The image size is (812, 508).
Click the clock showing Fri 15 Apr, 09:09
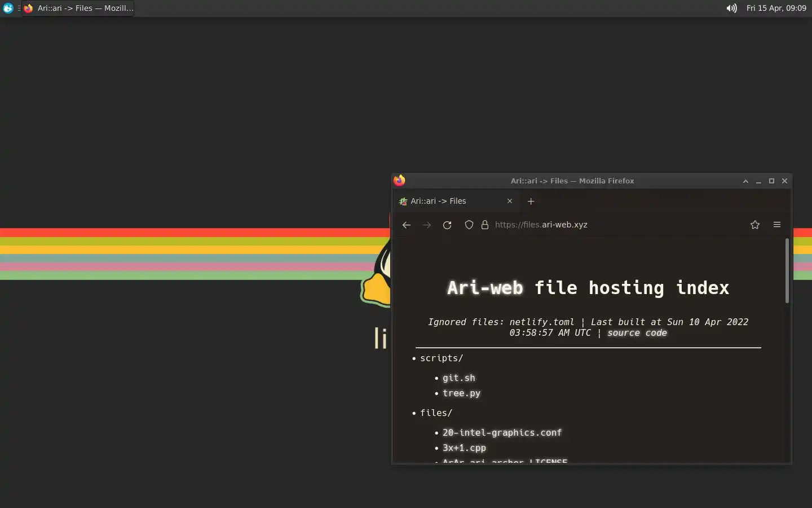coord(776,8)
